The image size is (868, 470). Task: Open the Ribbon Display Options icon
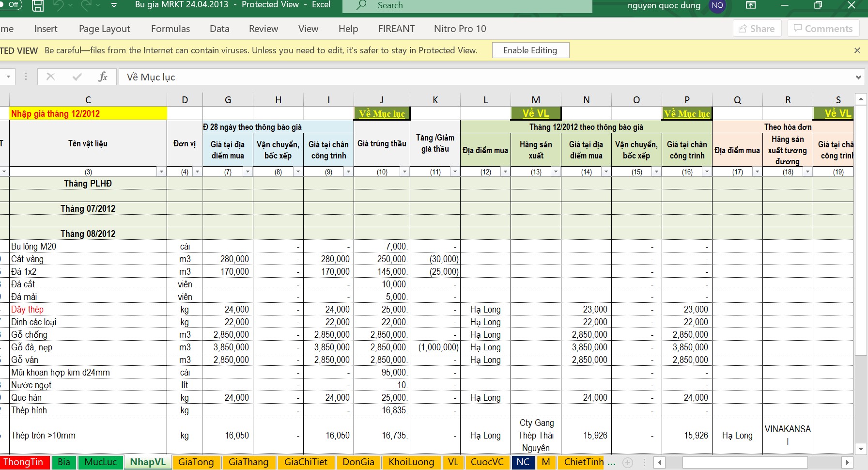pyautogui.click(x=750, y=5)
